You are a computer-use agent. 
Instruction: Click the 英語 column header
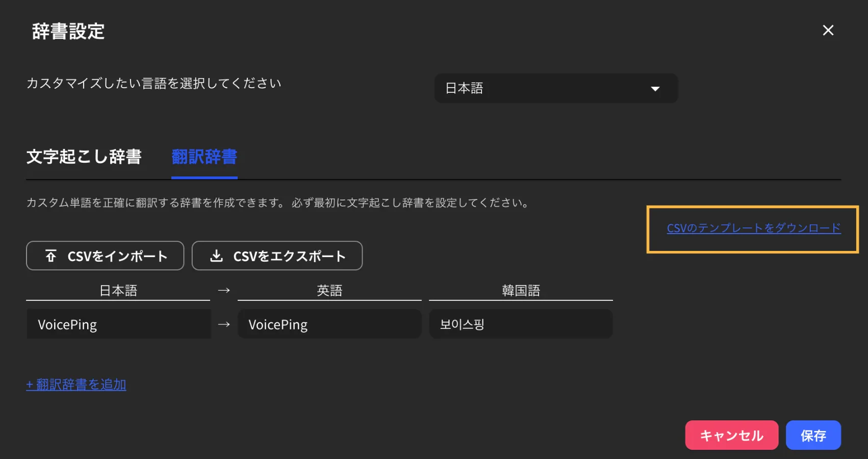coord(329,291)
